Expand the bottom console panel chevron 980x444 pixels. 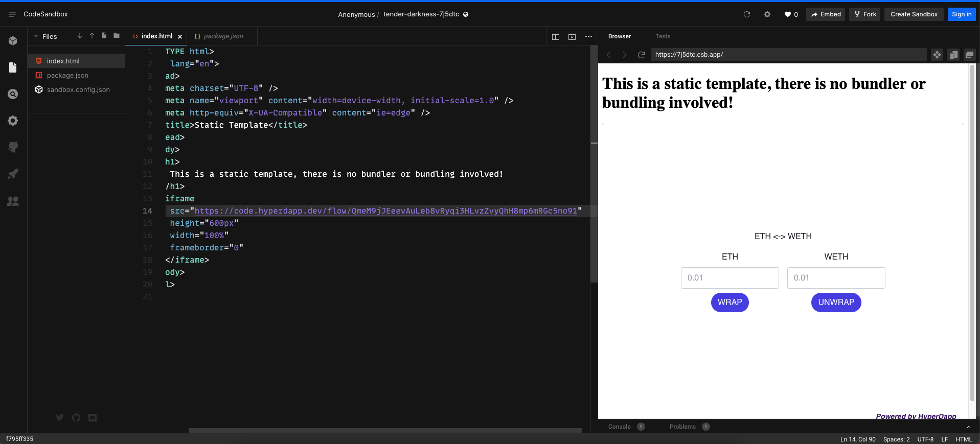click(x=968, y=427)
